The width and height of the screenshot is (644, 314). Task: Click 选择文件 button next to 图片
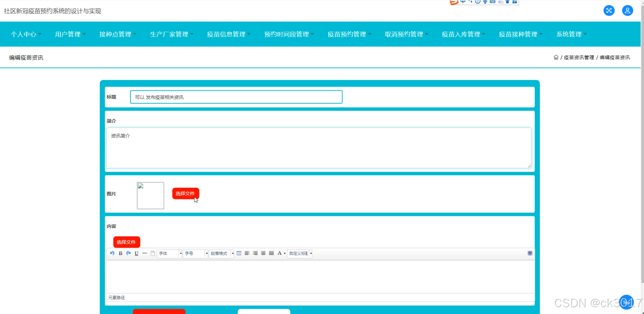pyautogui.click(x=186, y=194)
